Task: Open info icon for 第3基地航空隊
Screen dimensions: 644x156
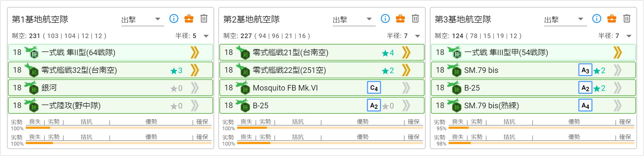Action: point(597,18)
